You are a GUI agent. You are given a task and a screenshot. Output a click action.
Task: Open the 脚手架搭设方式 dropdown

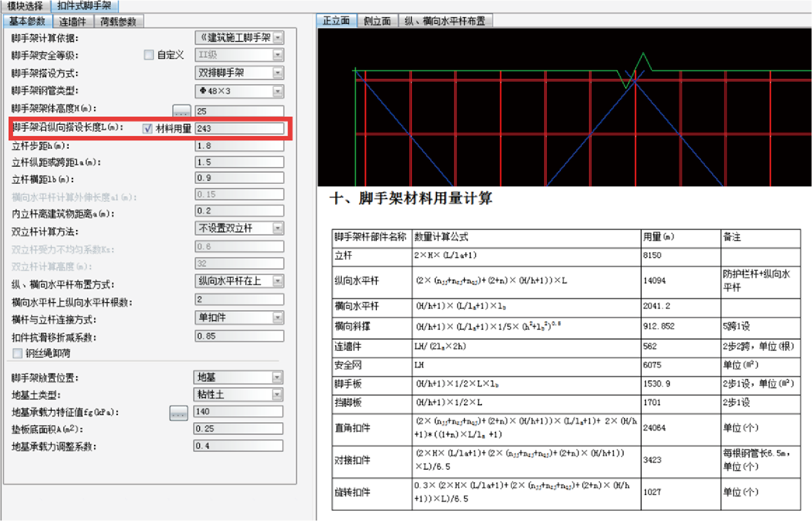[x=278, y=73]
